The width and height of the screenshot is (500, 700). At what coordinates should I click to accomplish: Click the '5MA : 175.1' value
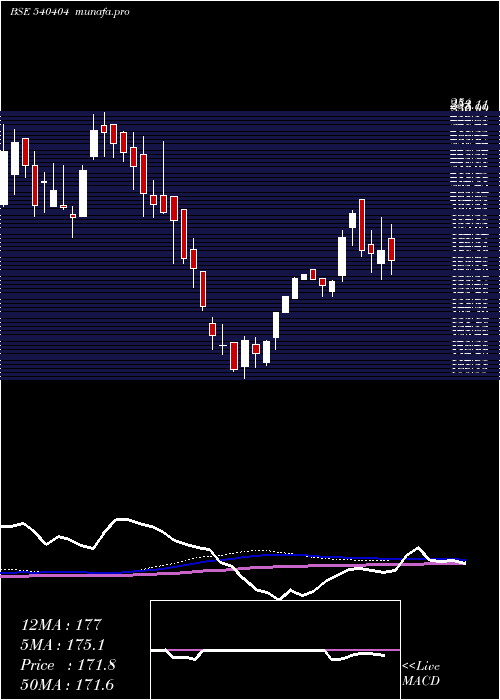click(x=63, y=645)
